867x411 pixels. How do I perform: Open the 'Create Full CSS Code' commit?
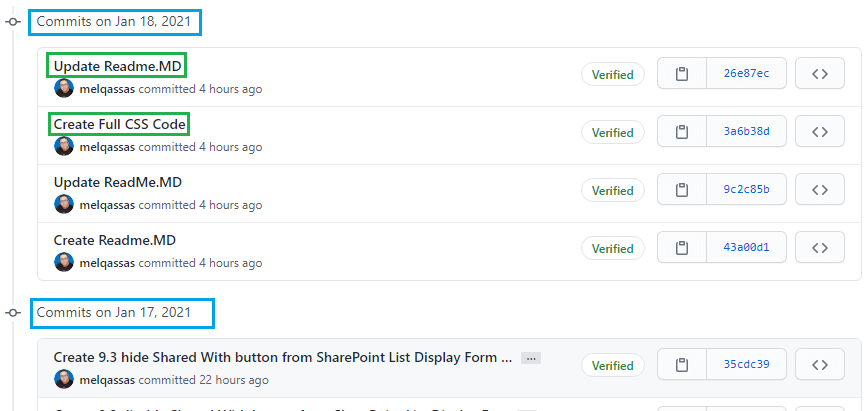click(119, 124)
